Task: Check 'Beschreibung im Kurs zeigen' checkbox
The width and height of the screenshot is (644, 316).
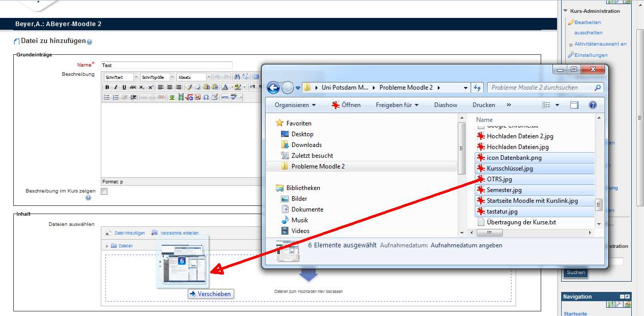Action: 104,192
